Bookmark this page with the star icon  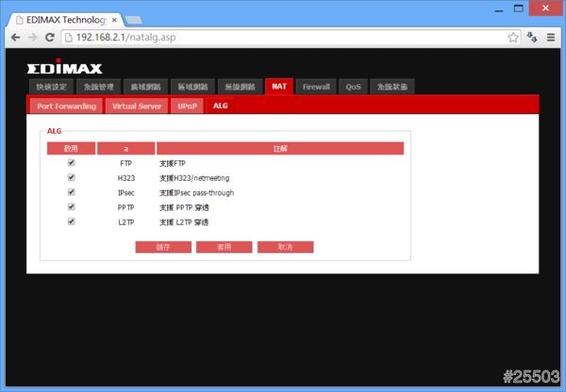point(513,37)
